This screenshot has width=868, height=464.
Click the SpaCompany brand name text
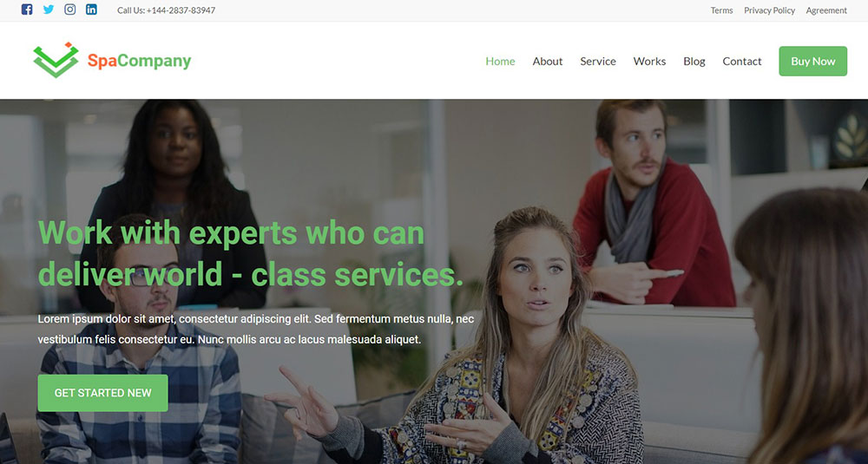pyautogui.click(x=139, y=61)
